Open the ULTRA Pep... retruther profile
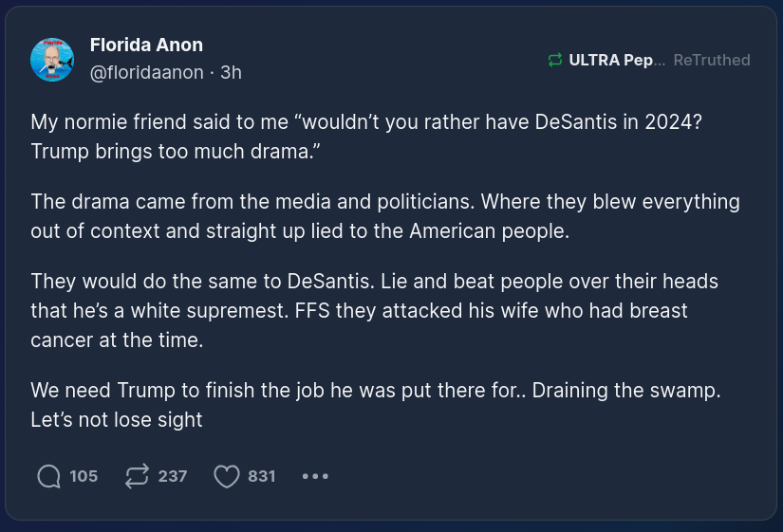This screenshot has height=532, width=783. point(611,61)
